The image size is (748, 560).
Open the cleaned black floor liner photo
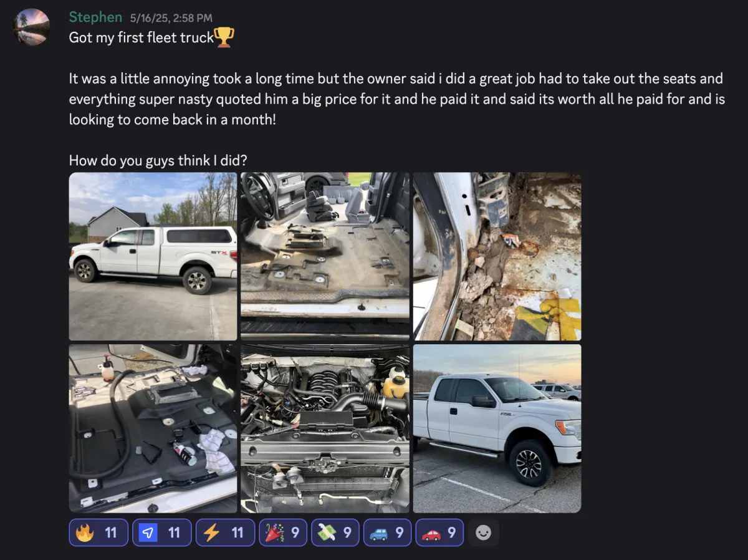[153, 428]
